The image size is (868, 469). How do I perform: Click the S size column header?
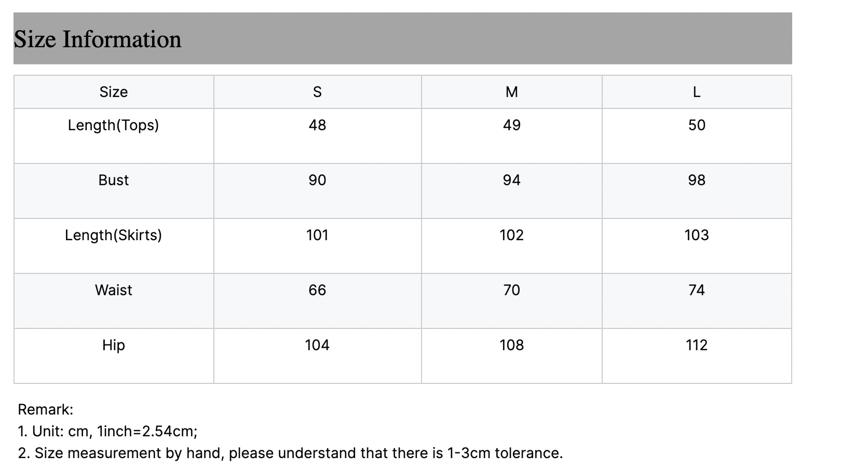(x=318, y=92)
